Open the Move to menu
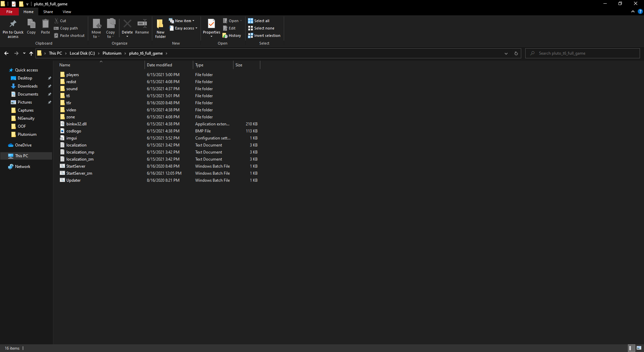The height and width of the screenshot is (352, 644). click(x=96, y=28)
